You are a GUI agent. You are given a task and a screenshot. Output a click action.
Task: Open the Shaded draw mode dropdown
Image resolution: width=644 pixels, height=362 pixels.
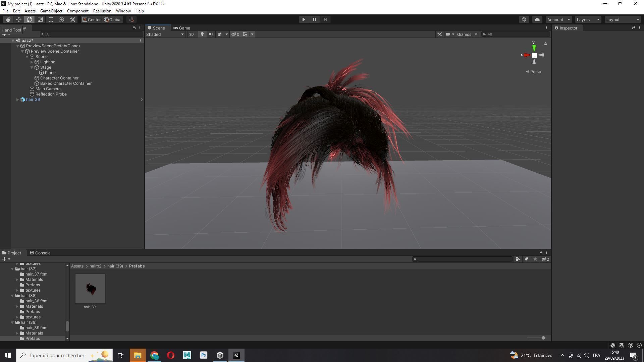coord(165,34)
